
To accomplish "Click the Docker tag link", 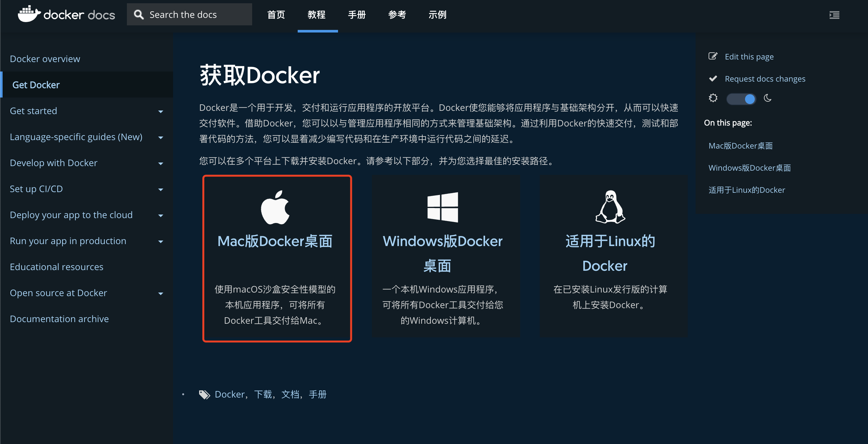I will click(x=229, y=395).
